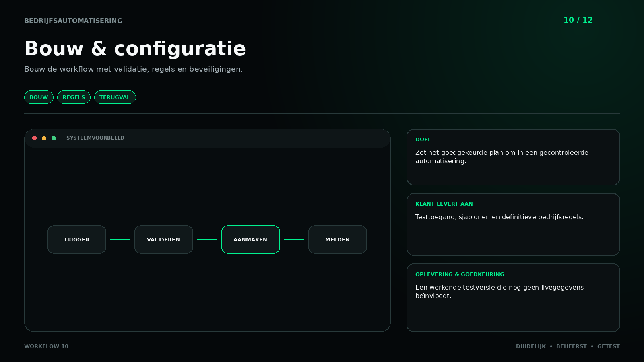Click the yellow window dot
Image resolution: width=644 pixels, height=362 pixels.
coord(44,138)
